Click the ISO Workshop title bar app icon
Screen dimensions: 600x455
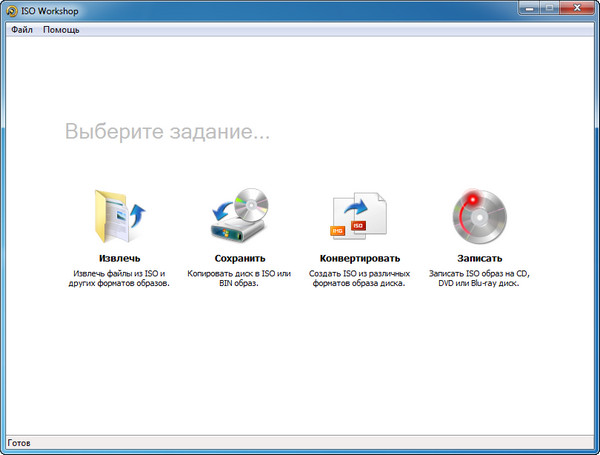click(12, 10)
